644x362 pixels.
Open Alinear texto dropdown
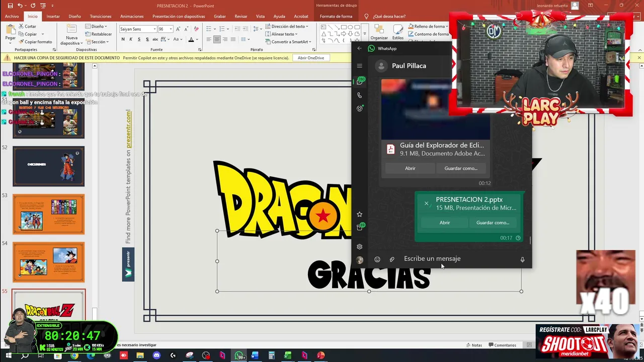pyautogui.click(x=281, y=34)
